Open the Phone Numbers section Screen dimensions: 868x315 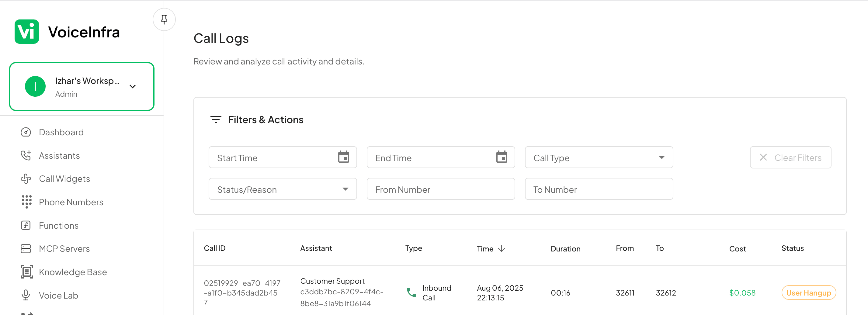tap(71, 202)
